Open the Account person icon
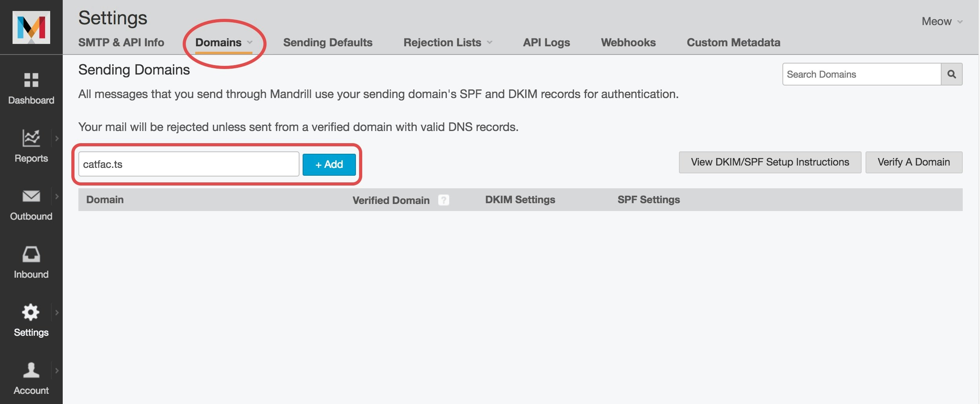The width and height of the screenshot is (980, 404). click(x=31, y=370)
